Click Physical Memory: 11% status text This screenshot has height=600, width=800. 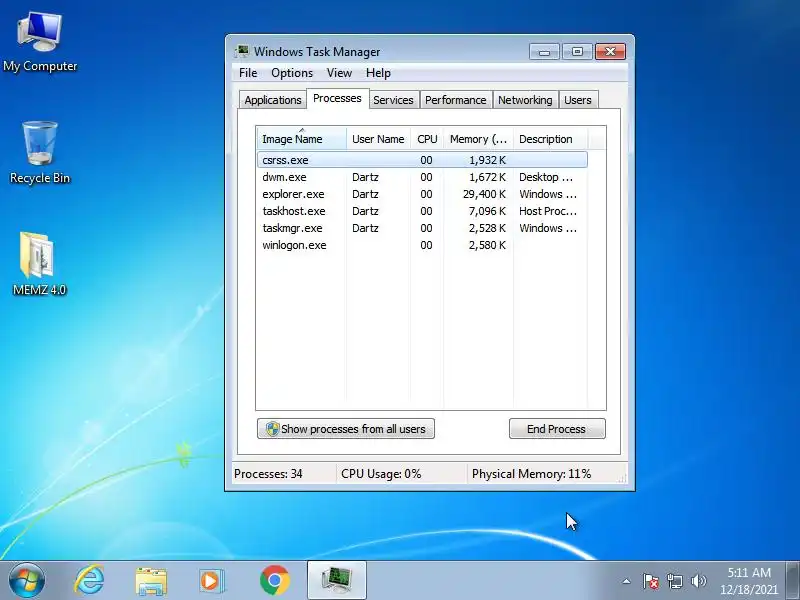click(531, 474)
